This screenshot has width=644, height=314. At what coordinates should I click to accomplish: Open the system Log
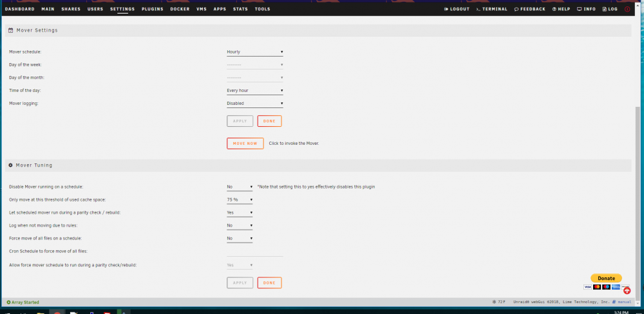coord(610,9)
